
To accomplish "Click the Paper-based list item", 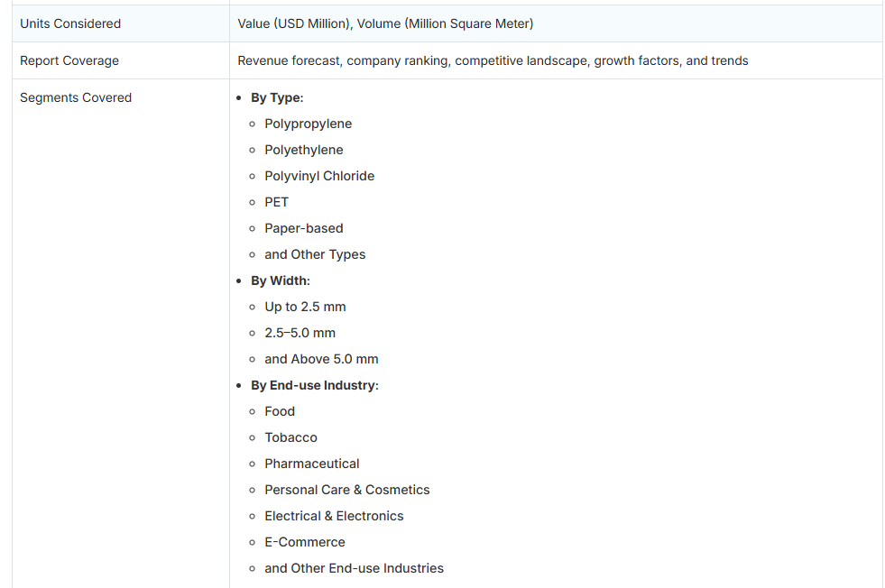I will (x=303, y=228).
